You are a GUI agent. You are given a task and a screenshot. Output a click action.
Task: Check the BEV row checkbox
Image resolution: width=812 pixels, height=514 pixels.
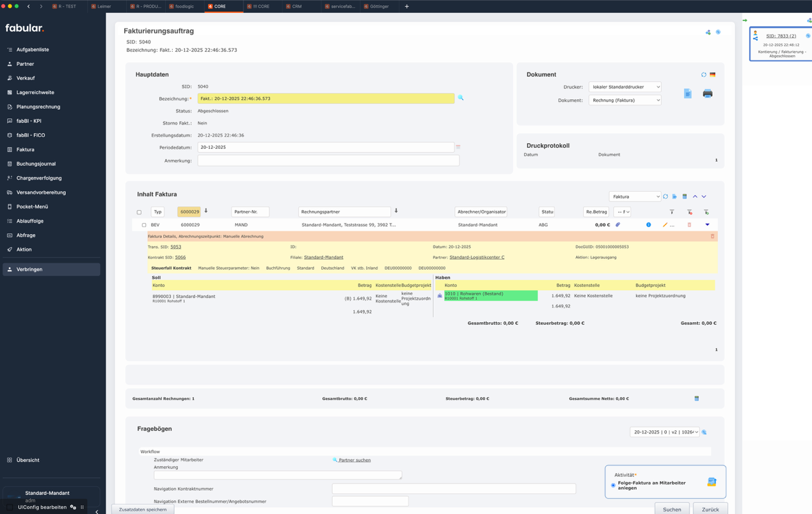pos(144,225)
